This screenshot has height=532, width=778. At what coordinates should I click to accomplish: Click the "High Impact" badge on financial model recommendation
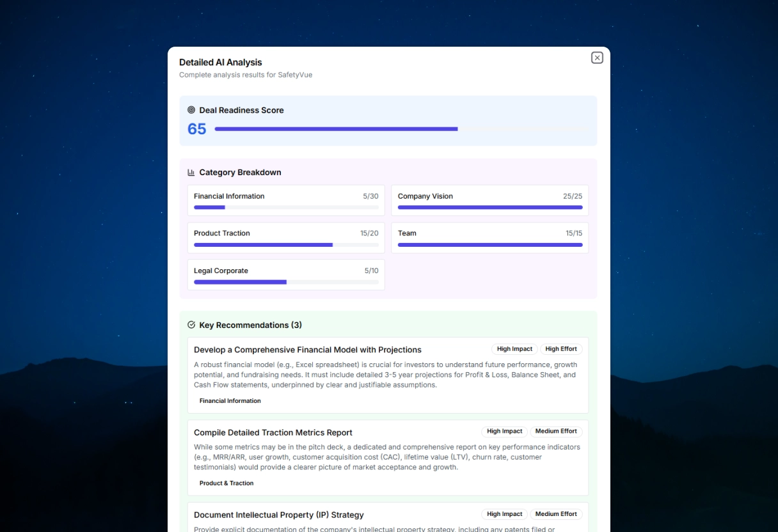[x=514, y=349]
